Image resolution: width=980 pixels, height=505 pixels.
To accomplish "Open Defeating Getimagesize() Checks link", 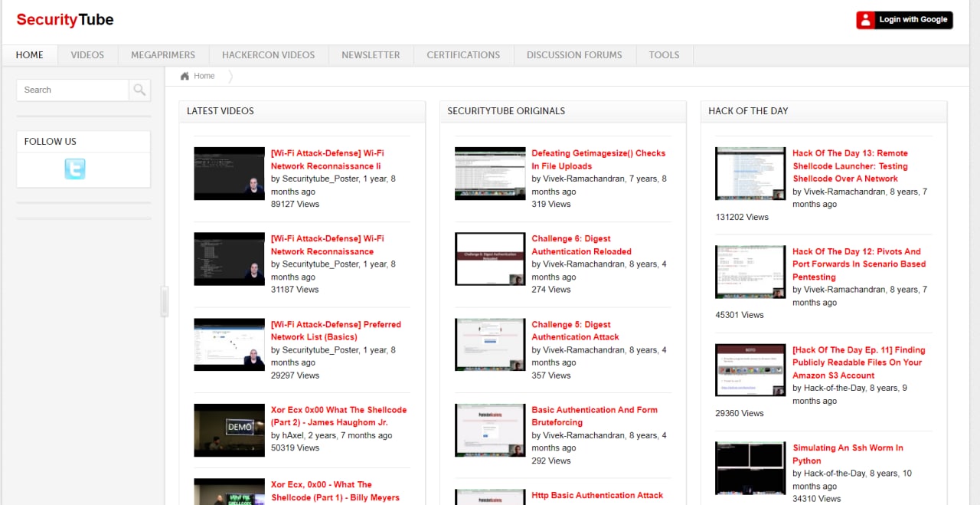I will [599, 159].
